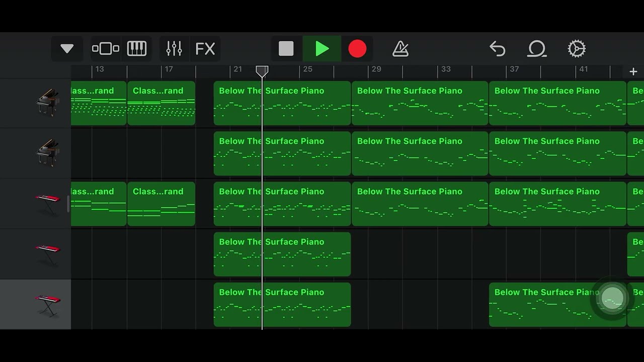Select track one region starting at bar 29
Image resolution: width=644 pixels, height=362 pixels.
[x=420, y=103]
